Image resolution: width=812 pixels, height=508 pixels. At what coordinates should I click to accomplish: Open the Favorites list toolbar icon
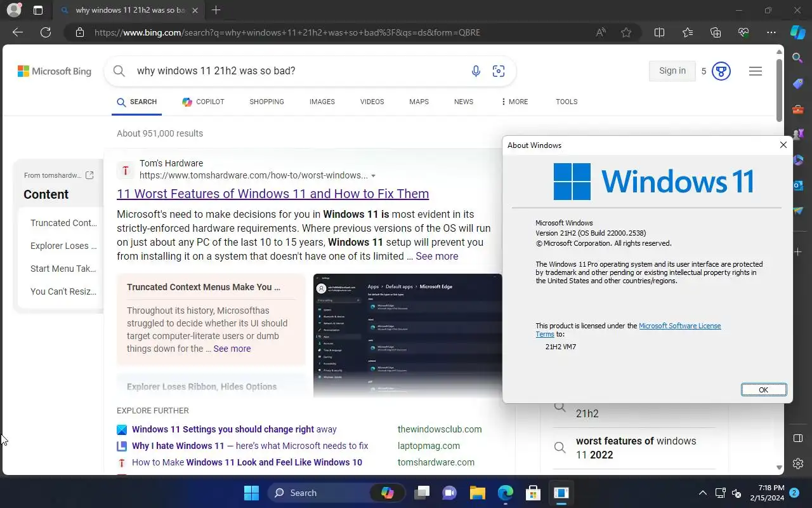(688, 32)
